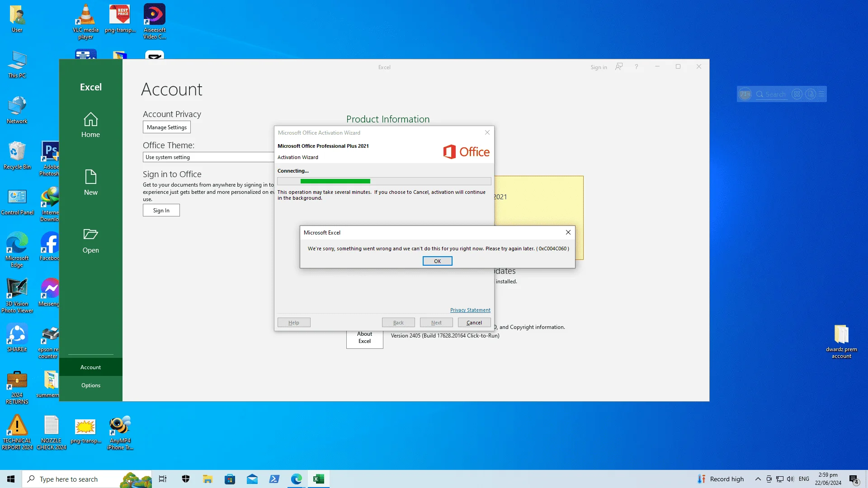Close the Office Activation Wizard window
Image resolution: width=868 pixels, height=488 pixels.
(x=487, y=132)
